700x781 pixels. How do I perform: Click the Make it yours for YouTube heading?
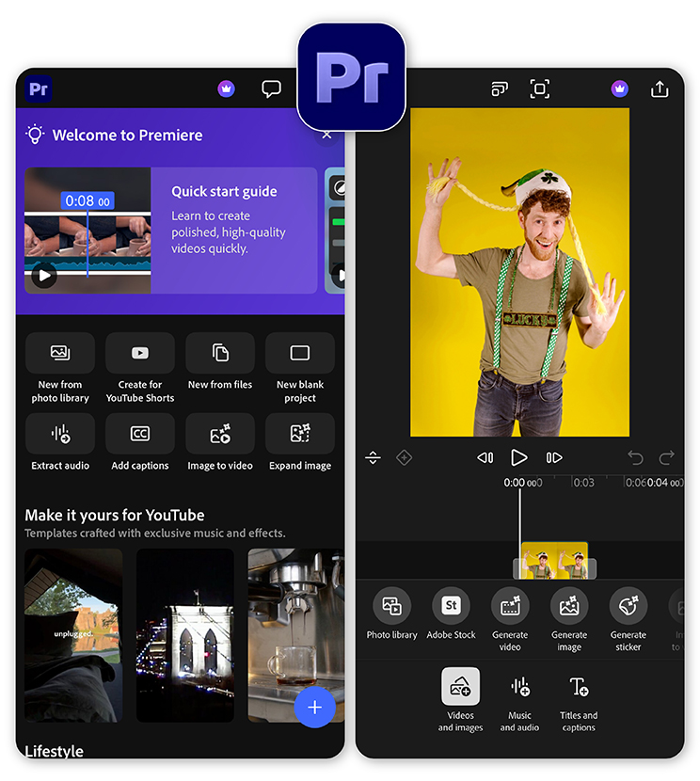coord(115,515)
